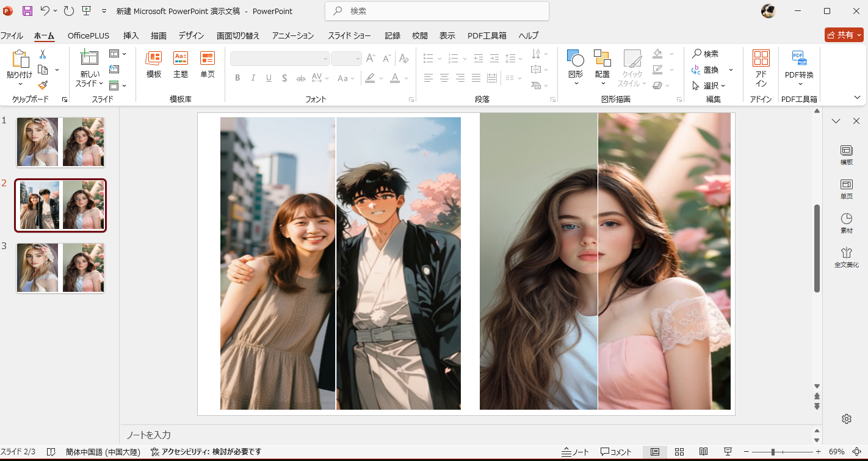Click the Cut scissors icon

pyautogui.click(x=43, y=54)
